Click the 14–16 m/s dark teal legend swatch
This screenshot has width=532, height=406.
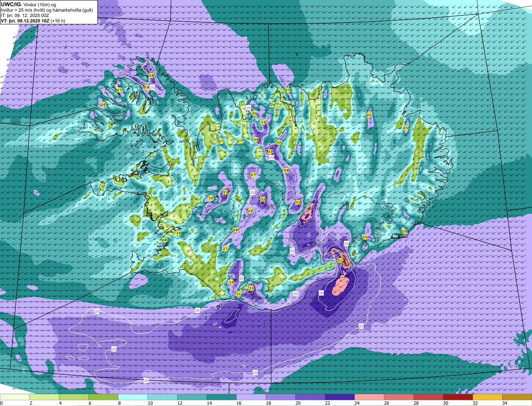[x=222, y=397]
